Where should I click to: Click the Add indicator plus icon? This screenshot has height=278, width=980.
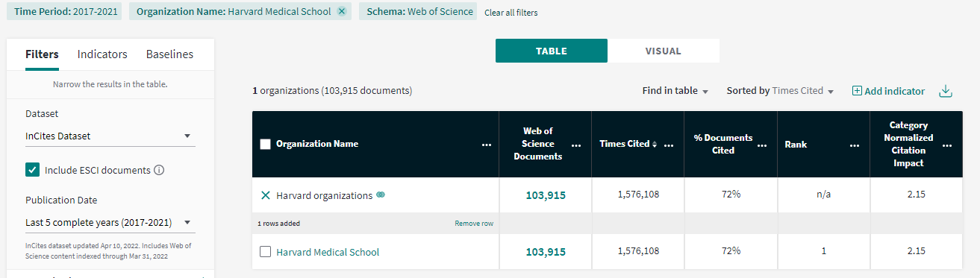coord(857,91)
